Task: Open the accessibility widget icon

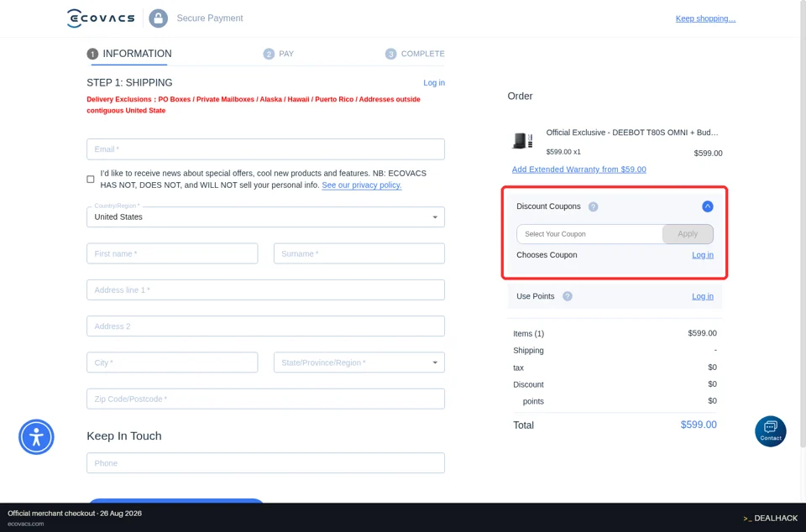Action: (36, 437)
